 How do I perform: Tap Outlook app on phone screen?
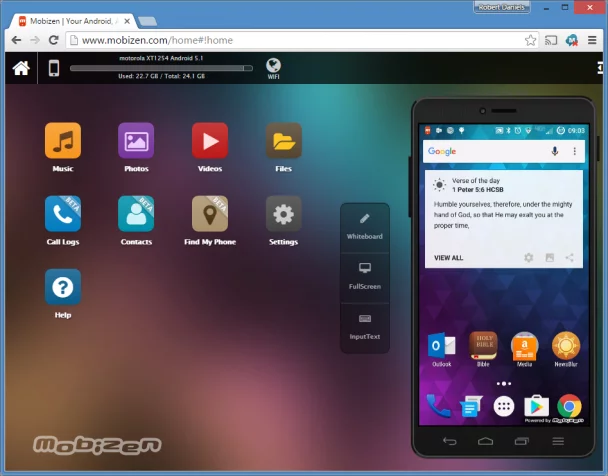click(442, 349)
